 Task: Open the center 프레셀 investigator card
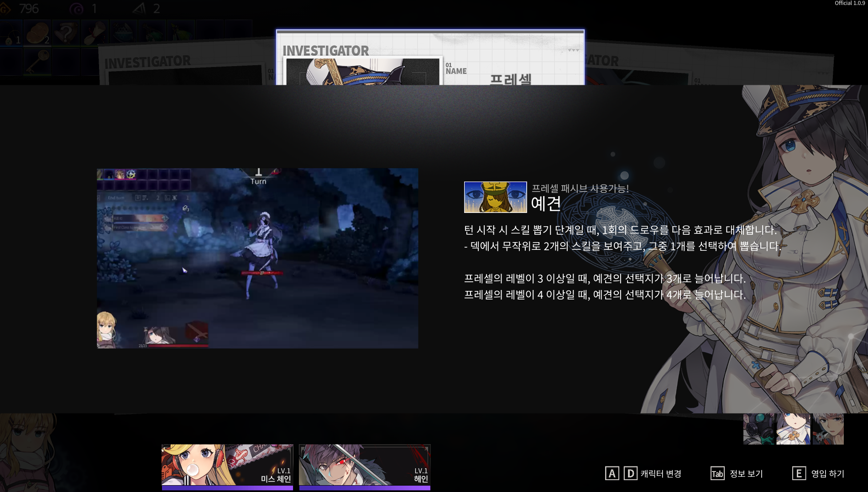(x=430, y=57)
